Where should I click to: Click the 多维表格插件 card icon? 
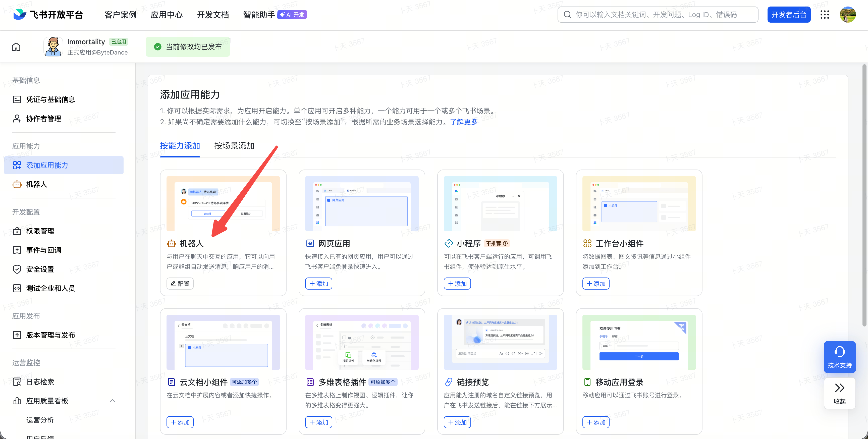(310, 382)
